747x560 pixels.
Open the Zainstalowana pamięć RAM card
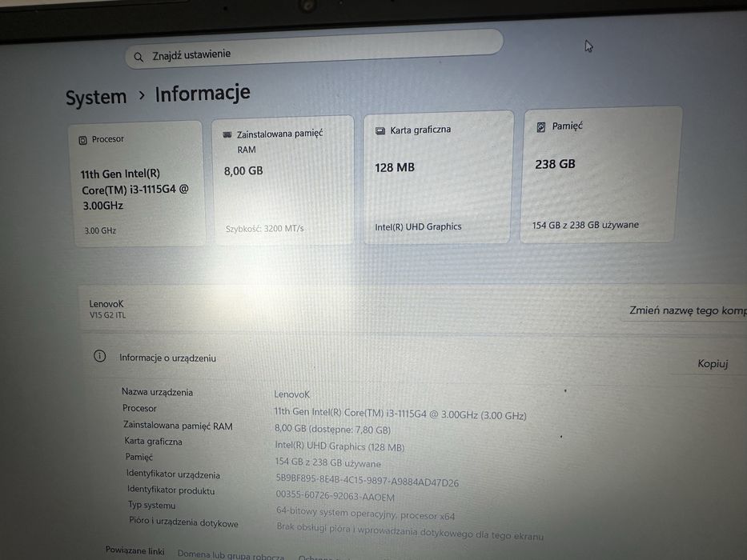coord(283,180)
